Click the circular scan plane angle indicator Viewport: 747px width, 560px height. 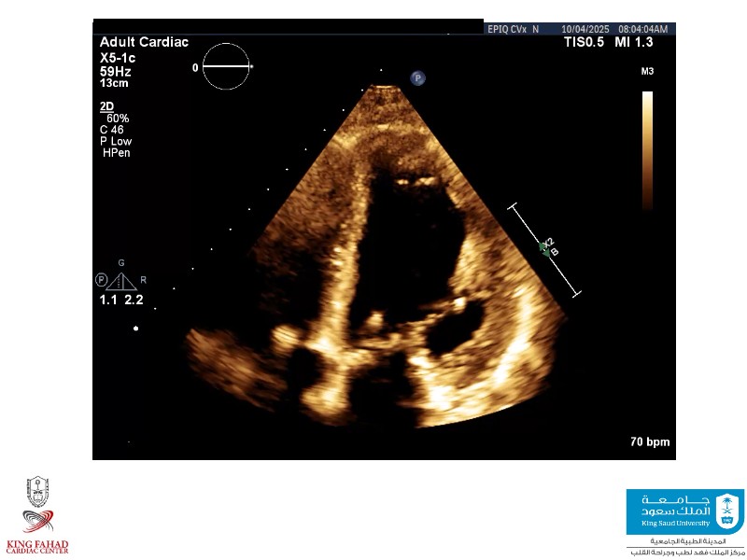click(x=227, y=67)
